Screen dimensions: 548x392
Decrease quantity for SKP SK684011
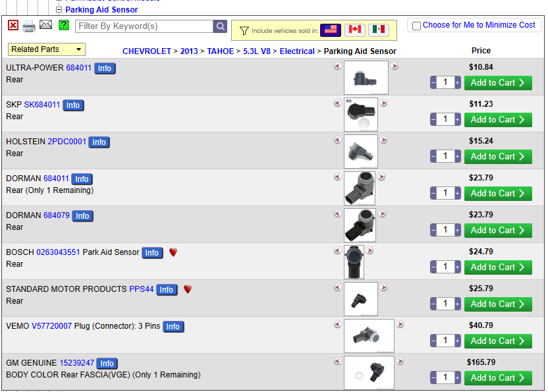click(x=433, y=120)
